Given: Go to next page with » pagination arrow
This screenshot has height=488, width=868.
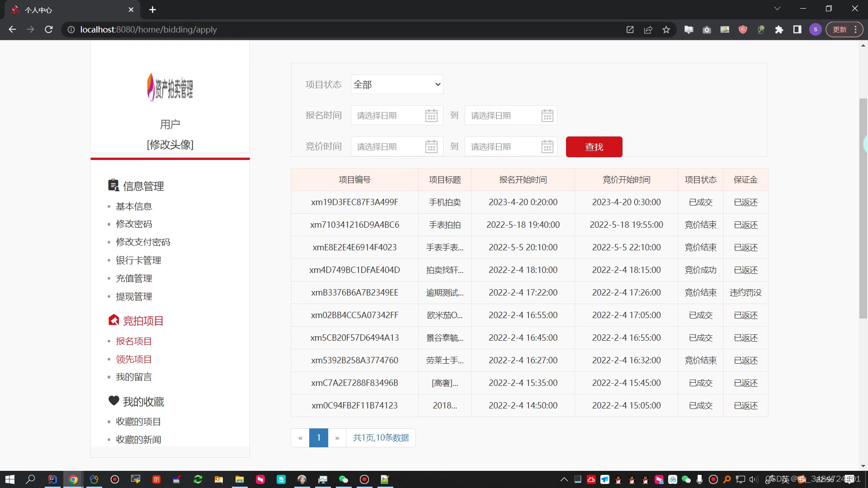Looking at the screenshot, I should pyautogui.click(x=337, y=438).
